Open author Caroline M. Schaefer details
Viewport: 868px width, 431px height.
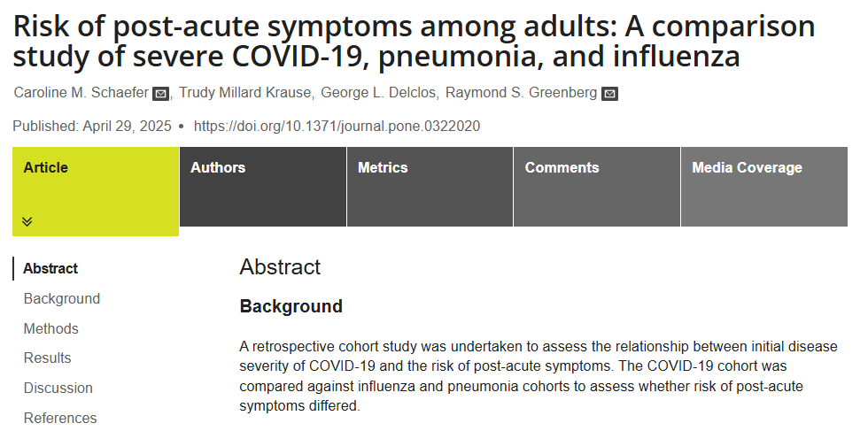click(x=81, y=93)
